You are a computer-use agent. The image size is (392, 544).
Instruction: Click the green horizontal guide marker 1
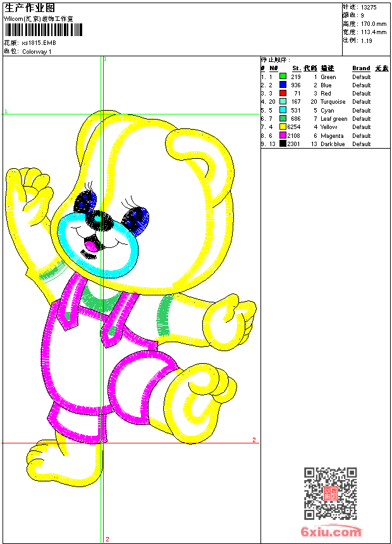[6, 112]
